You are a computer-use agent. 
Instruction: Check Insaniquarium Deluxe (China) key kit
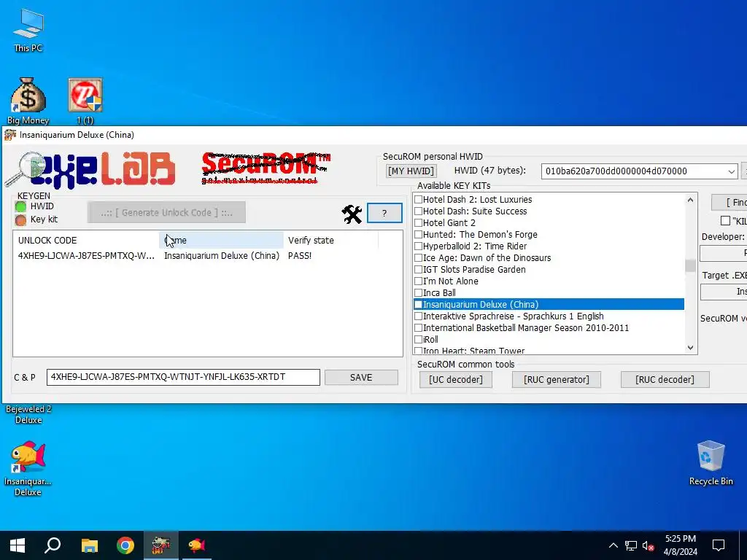pos(418,304)
